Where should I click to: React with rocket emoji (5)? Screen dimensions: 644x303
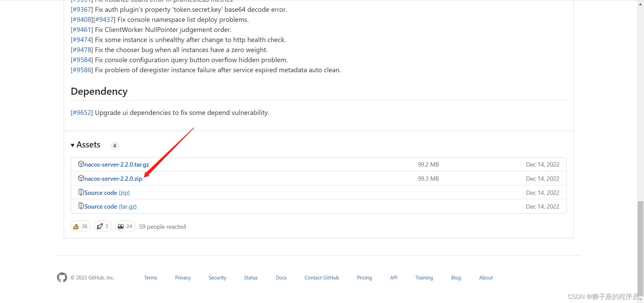tap(103, 226)
